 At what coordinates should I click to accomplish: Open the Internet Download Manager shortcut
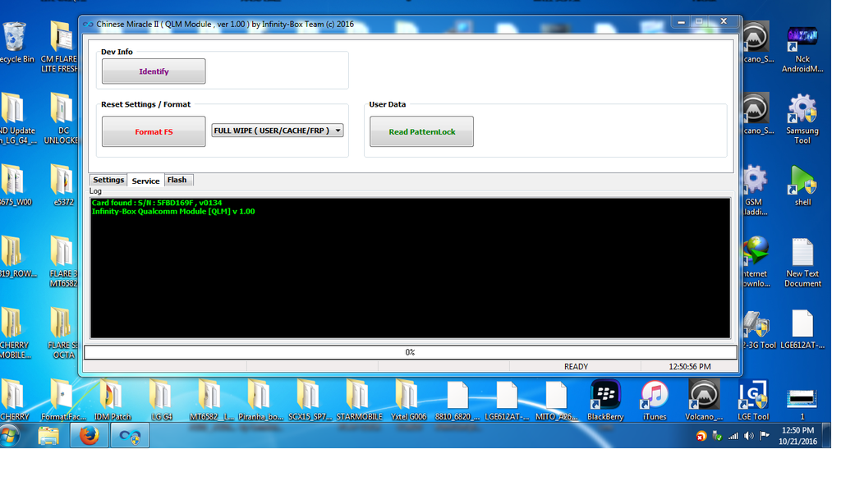756,262
